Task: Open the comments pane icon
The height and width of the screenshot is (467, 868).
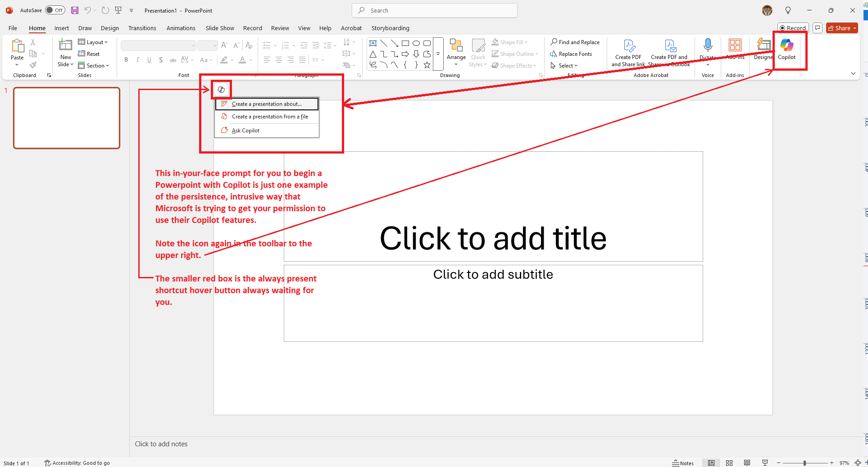Action: tap(818, 28)
